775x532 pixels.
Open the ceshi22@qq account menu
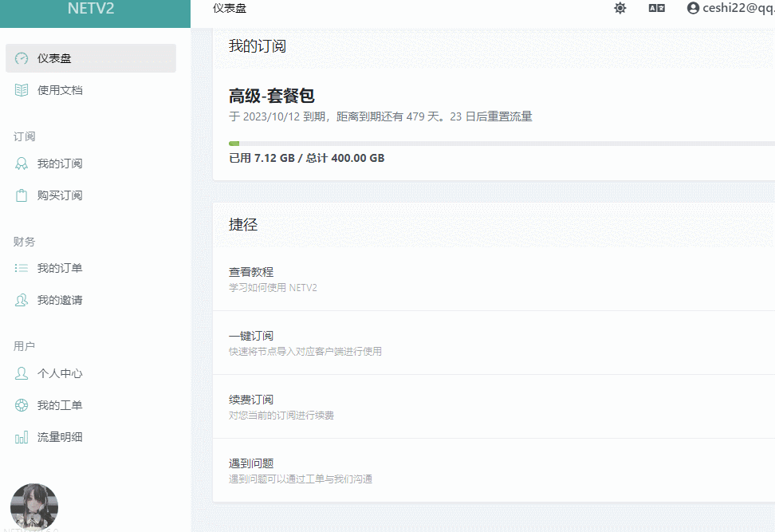(730, 8)
